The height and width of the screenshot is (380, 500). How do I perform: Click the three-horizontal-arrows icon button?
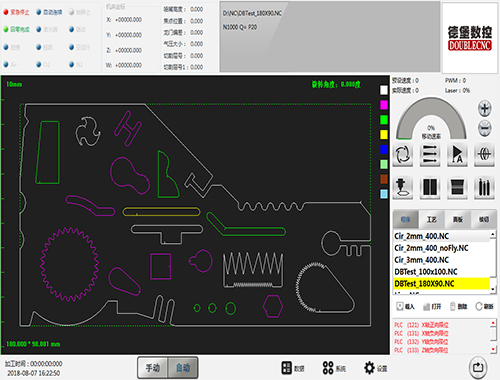430,155
